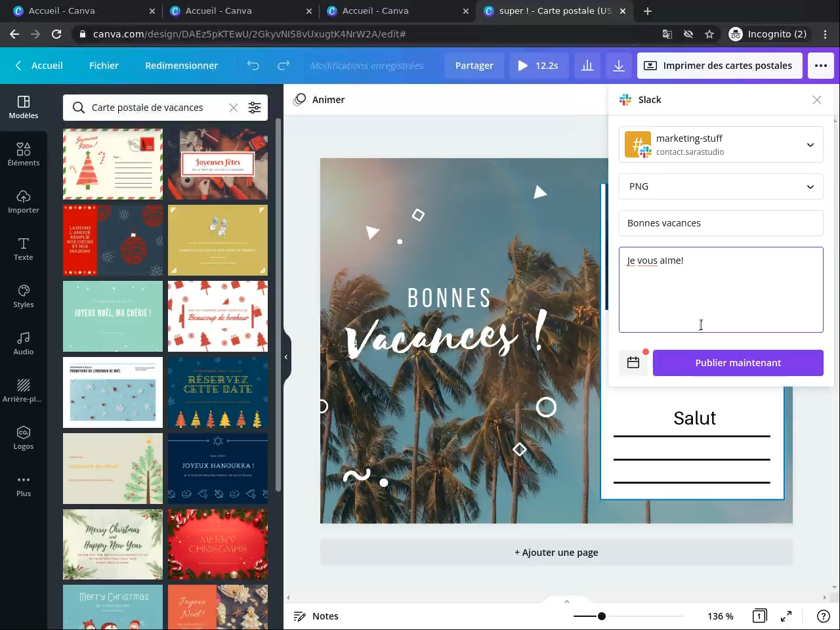840x630 pixels.
Task: Reload the page in the browser
Action: click(56, 34)
